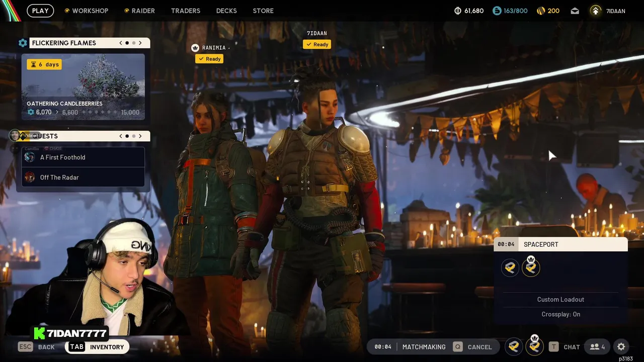Click the blue currency icon beside 163/800
644x362 pixels.
point(497,11)
